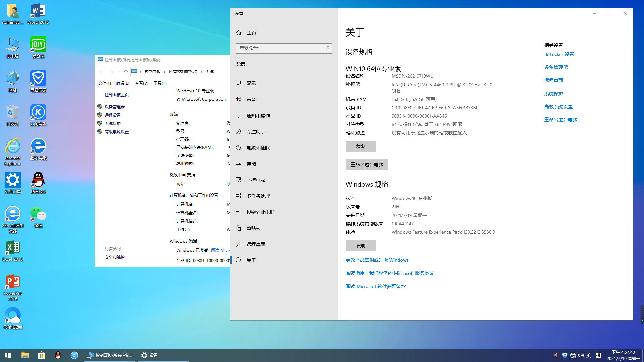
Task: Launch Internet Explorer from desktop
Action: 13,152
